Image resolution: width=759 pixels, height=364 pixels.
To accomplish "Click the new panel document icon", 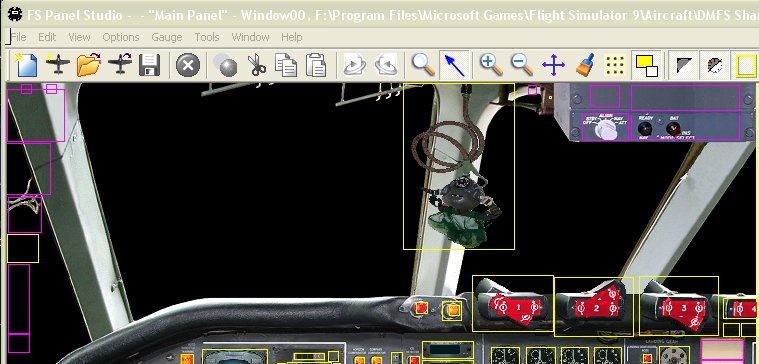I will (x=27, y=65).
